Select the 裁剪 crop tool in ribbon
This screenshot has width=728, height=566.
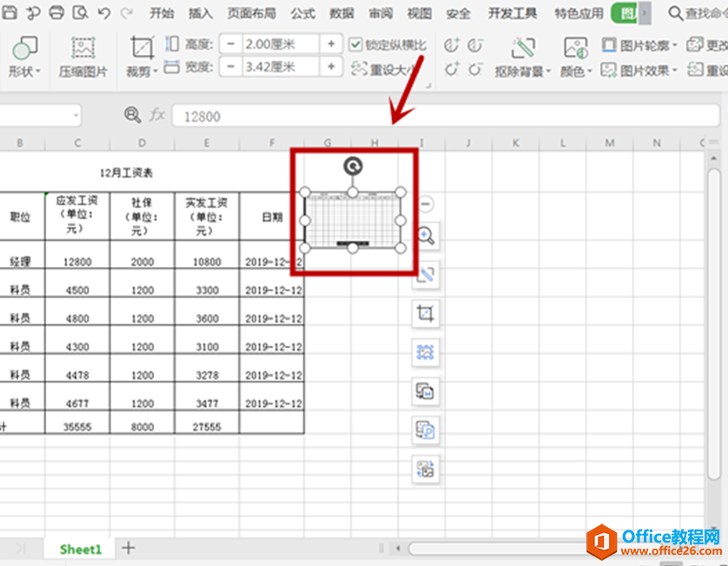click(x=142, y=57)
